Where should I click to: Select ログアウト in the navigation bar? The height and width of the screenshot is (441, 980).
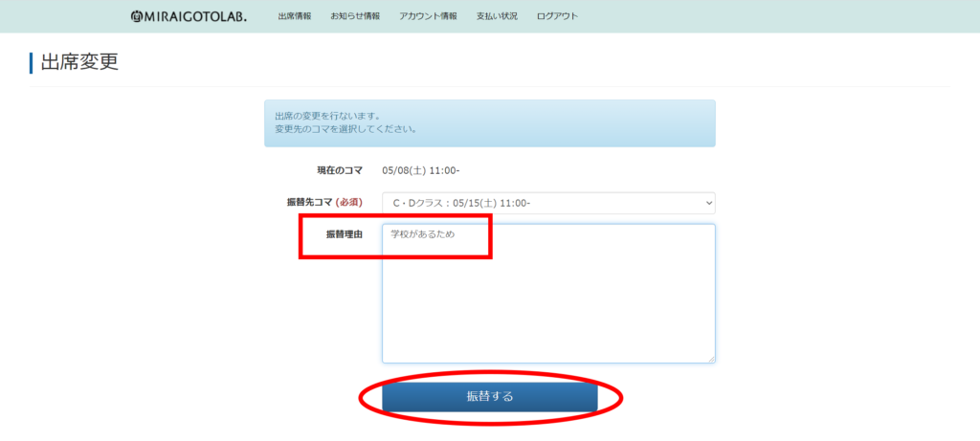click(557, 16)
